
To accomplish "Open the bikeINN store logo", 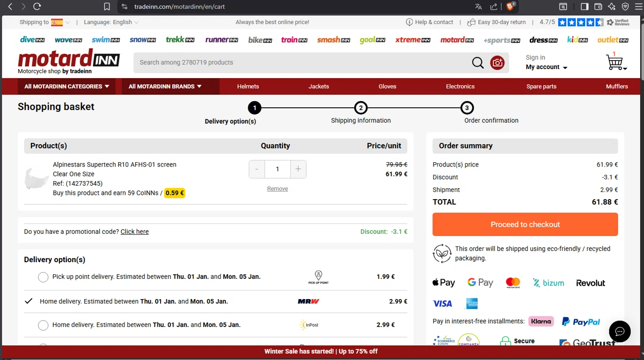I will (260, 40).
